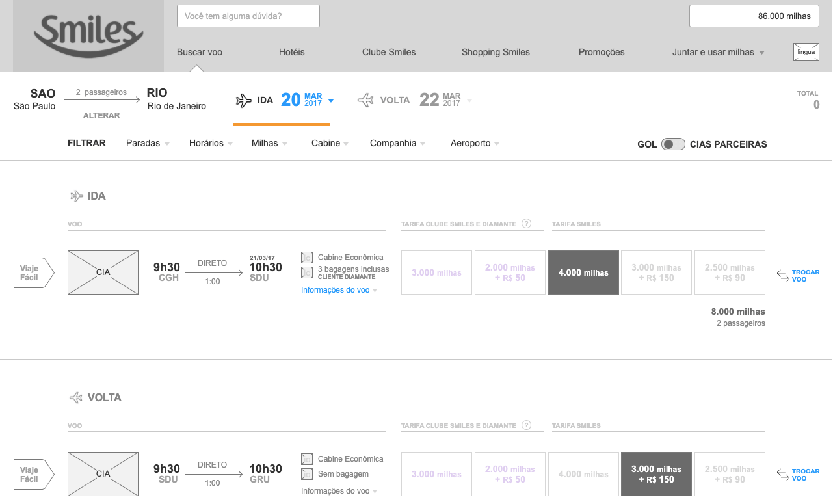This screenshot has width=833, height=504.
Task: Open the Promoções menu
Action: point(602,52)
